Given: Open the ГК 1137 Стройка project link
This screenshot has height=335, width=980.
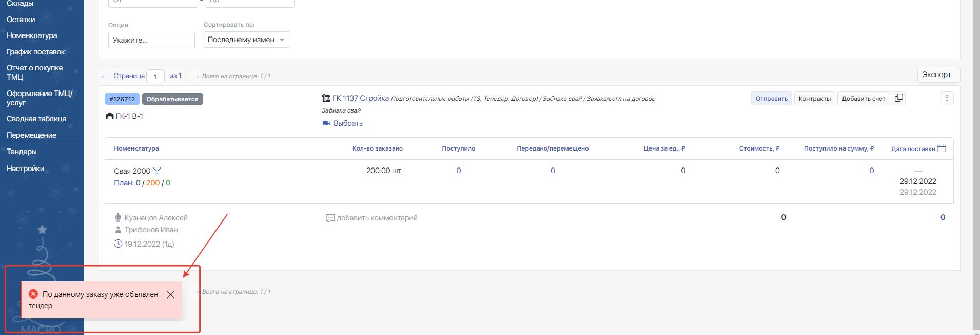Looking at the screenshot, I should click(x=360, y=98).
